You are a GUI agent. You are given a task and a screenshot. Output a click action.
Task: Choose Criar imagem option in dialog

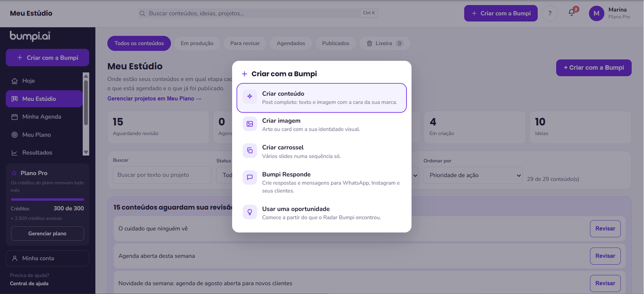(x=322, y=124)
